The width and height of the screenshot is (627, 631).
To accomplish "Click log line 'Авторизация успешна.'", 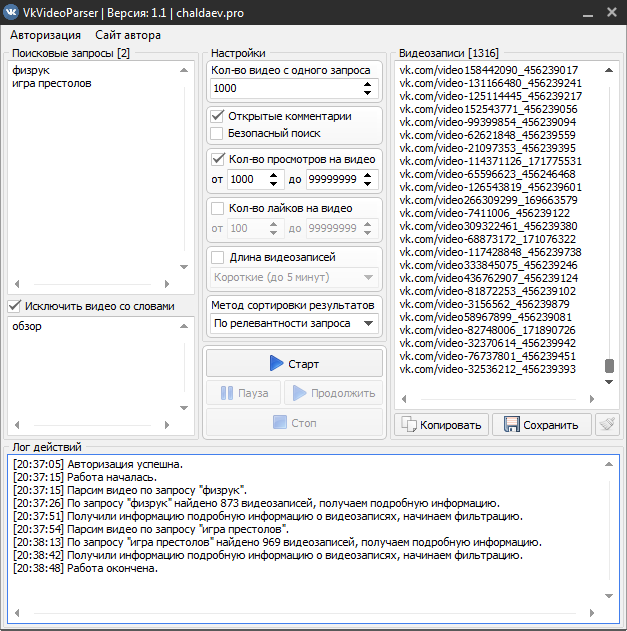I will (98, 464).
